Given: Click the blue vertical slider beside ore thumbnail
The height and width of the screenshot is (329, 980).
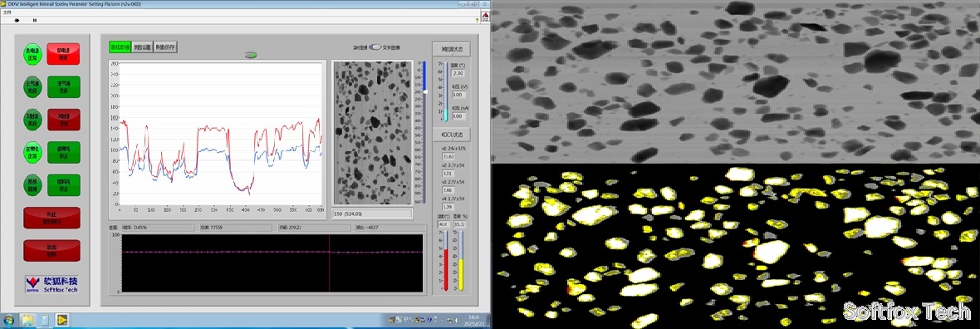Looking at the screenshot, I should click(x=424, y=131).
